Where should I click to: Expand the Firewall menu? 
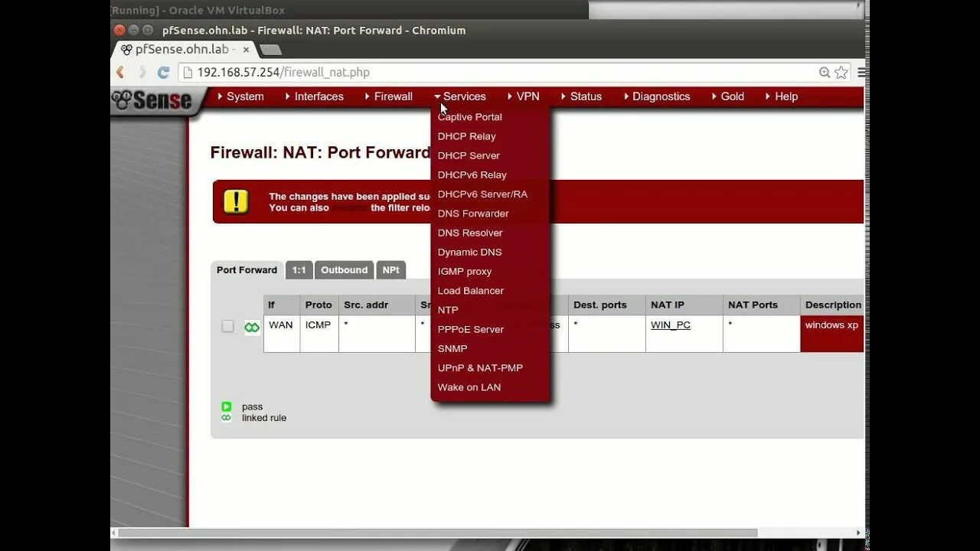[388, 96]
